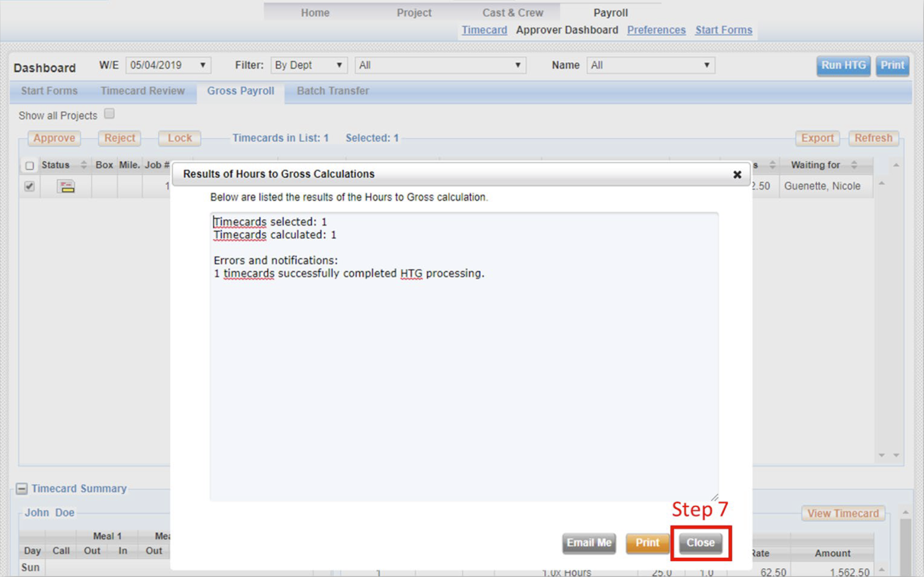Click the results text area resize handle
Image resolution: width=924 pixels, height=577 pixels.
[715, 497]
